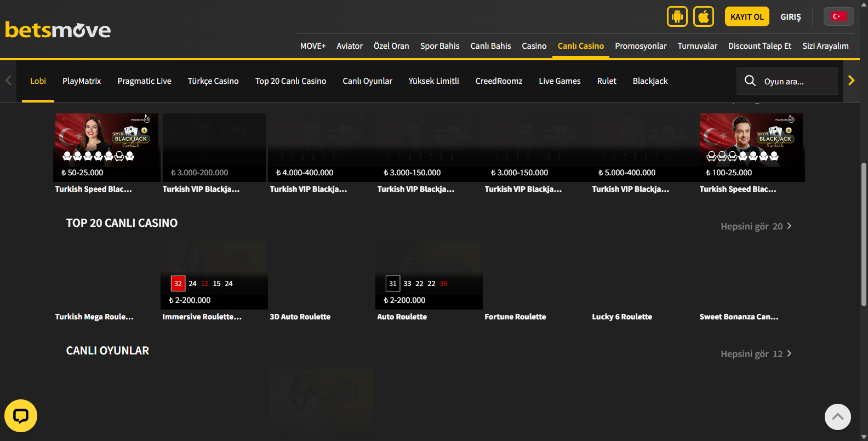Click Turkish Mega Roulette title
The height and width of the screenshot is (441, 868).
click(94, 317)
